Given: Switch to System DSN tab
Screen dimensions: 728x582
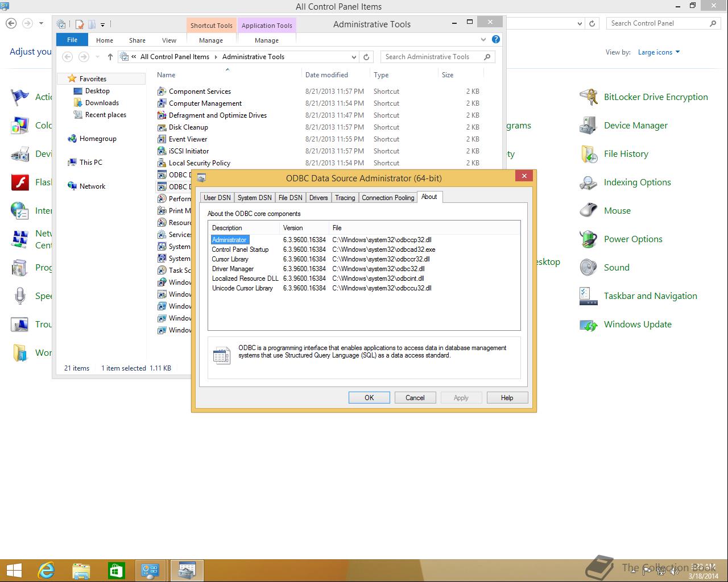Looking at the screenshot, I should pos(255,198).
